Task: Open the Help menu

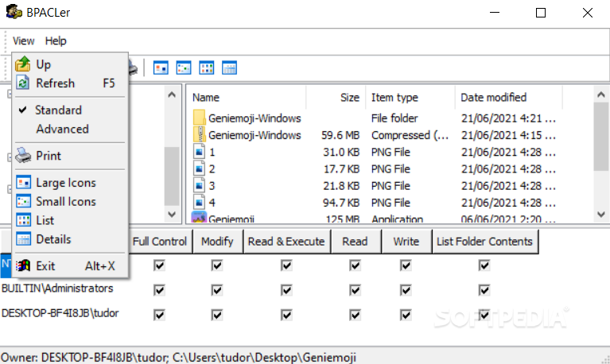Action: tap(56, 41)
